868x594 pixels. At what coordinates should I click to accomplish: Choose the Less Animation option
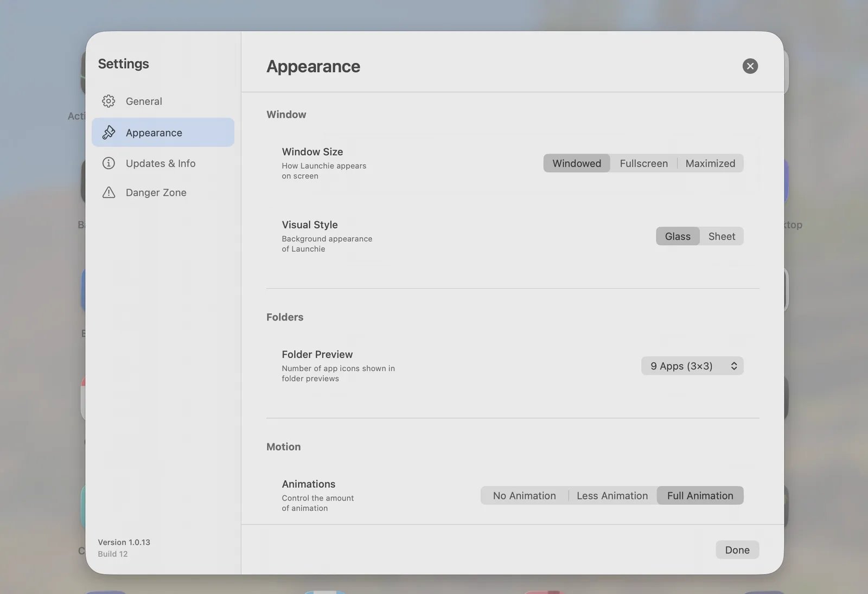tap(612, 496)
